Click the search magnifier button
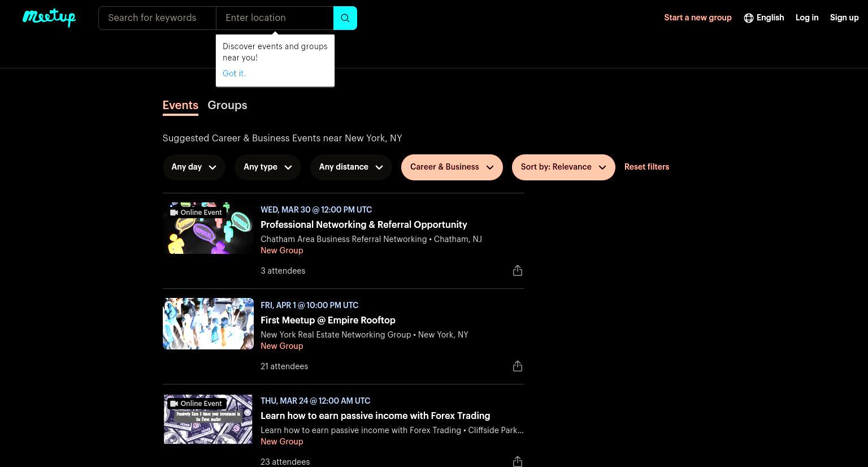Screen dimensions: 868x467 pos(345,18)
